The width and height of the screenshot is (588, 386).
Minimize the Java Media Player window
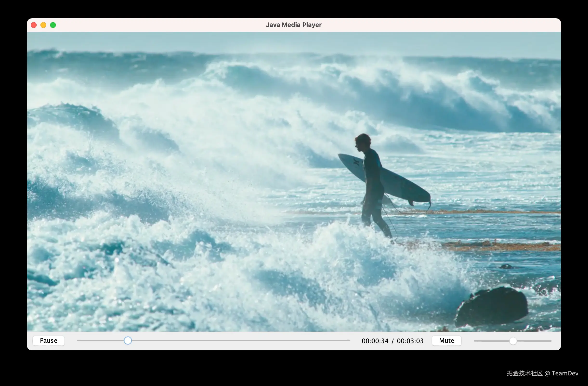43,25
